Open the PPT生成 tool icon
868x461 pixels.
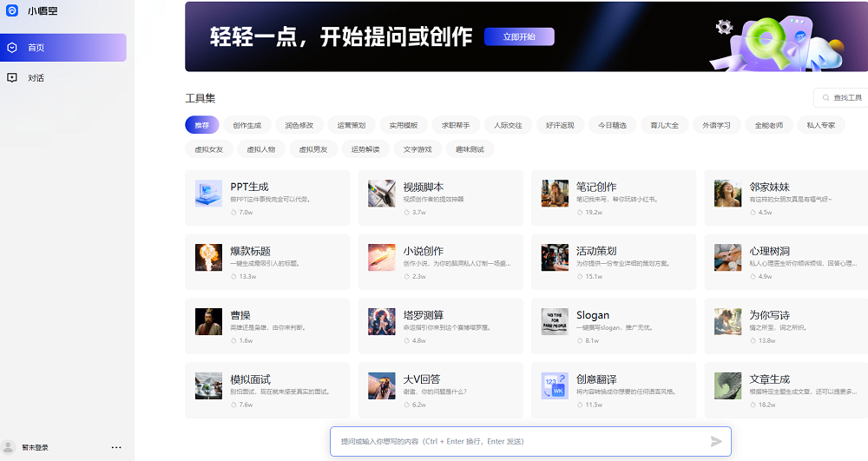(208, 193)
